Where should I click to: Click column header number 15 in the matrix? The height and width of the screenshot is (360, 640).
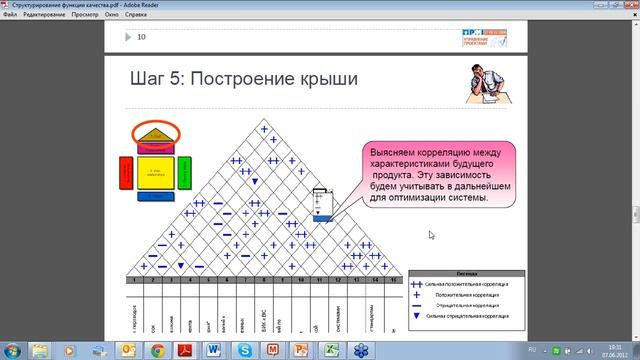[393, 280]
